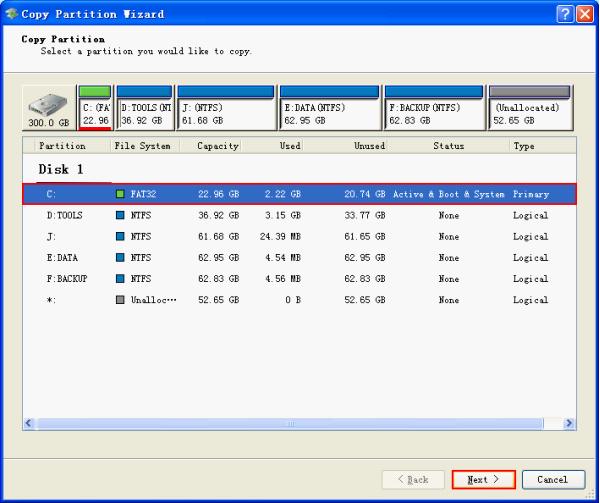The width and height of the screenshot is (600, 503).
Task: Click the green FAT32 file system icon
Action: click(120, 194)
